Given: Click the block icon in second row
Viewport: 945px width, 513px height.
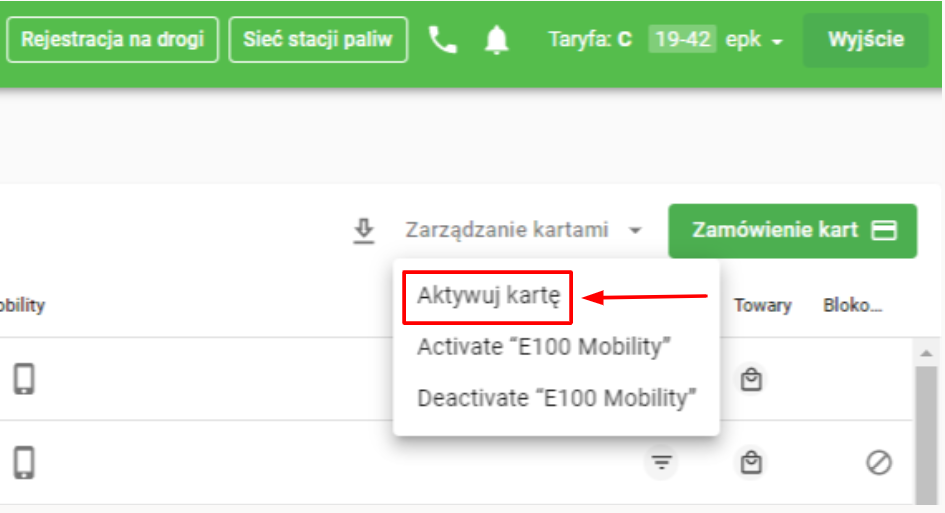Looking at the screenshot, I should [878, 462].
